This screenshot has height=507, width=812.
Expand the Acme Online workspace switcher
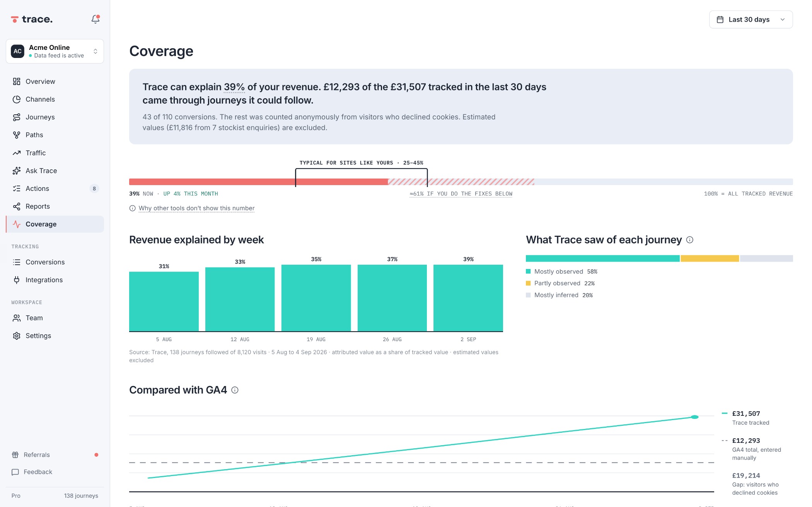pyautogui.click(x=55, y=51)
